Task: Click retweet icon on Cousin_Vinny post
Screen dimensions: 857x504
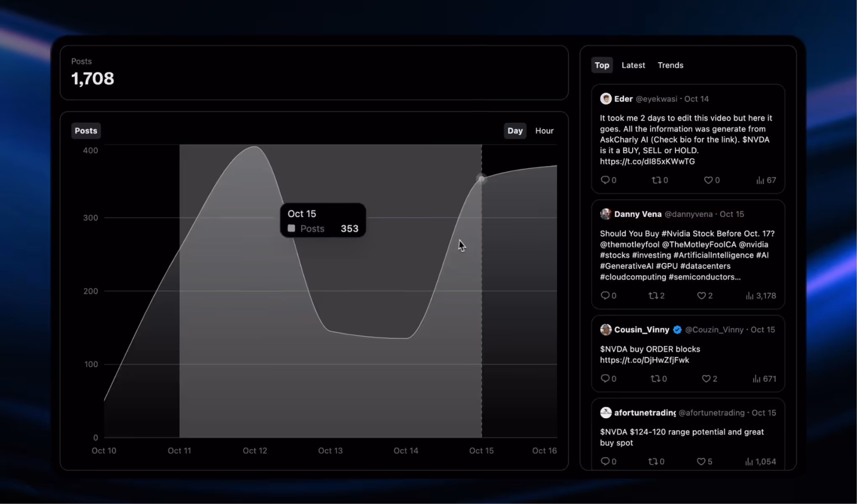Action: 655,379
